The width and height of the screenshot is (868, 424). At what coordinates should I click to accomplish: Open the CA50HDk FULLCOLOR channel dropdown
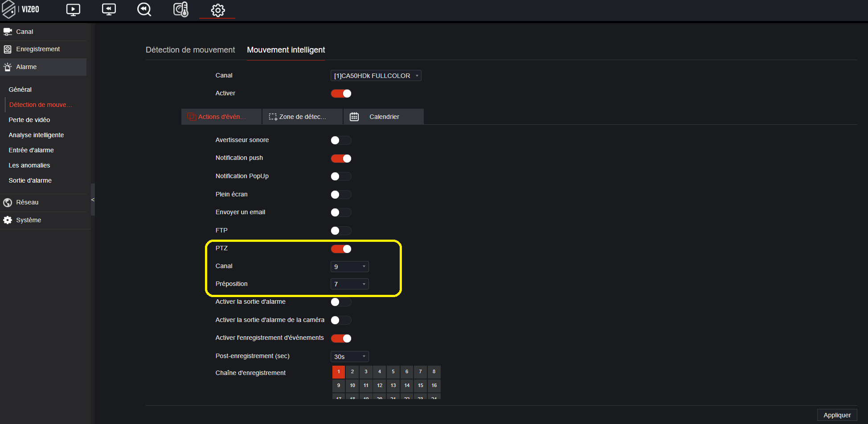(x=376, y=76)
